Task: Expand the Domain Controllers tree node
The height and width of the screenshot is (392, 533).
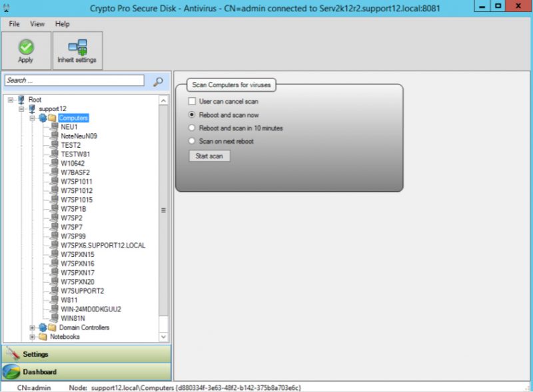Action: tap(32, 327)
